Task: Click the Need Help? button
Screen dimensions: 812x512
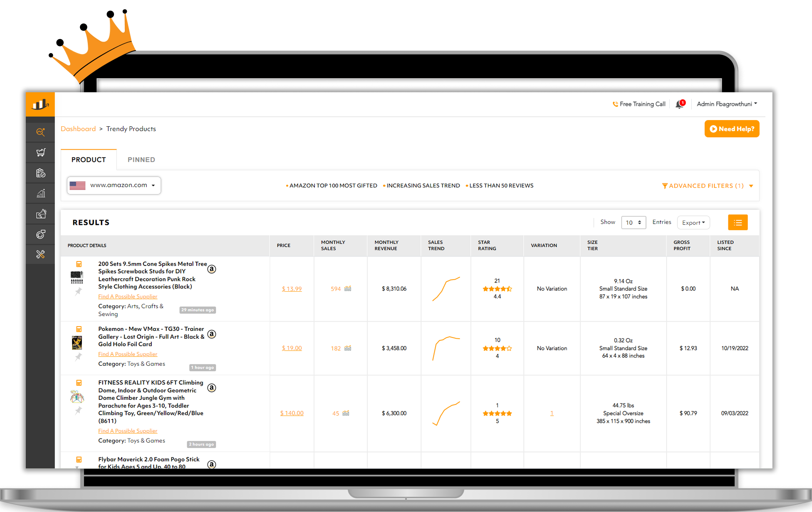Action: click(x=732, y=129)
